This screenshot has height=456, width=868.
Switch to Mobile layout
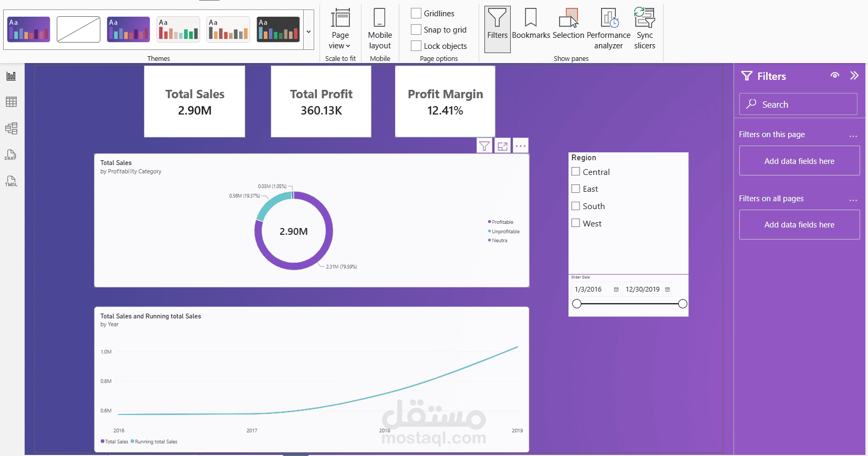tap(380, 29)
